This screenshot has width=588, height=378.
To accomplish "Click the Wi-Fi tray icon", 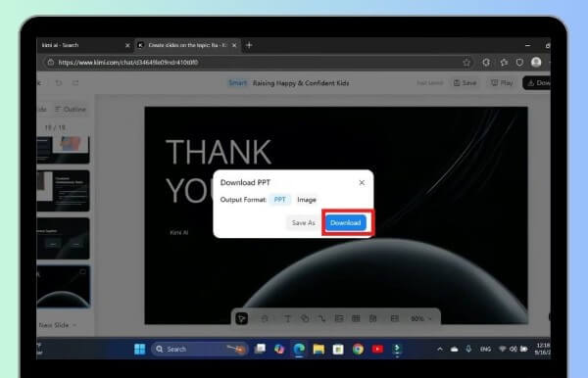I will [503, 350].
